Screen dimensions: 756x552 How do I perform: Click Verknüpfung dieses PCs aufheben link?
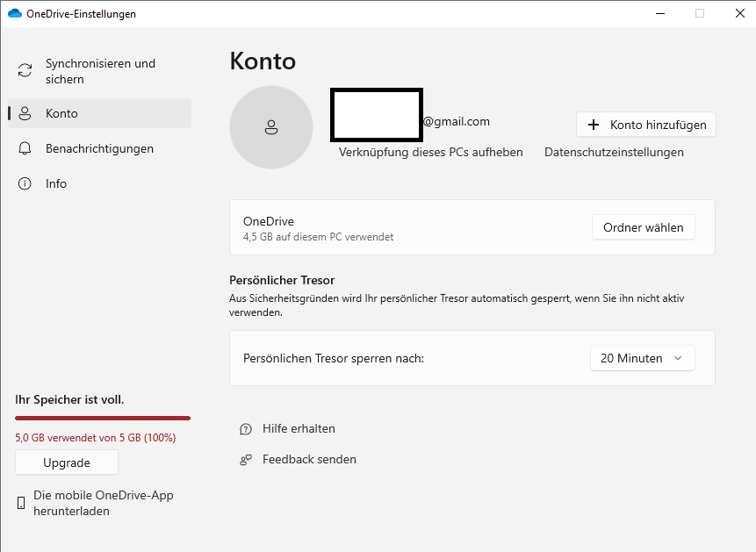click(430, 153)
